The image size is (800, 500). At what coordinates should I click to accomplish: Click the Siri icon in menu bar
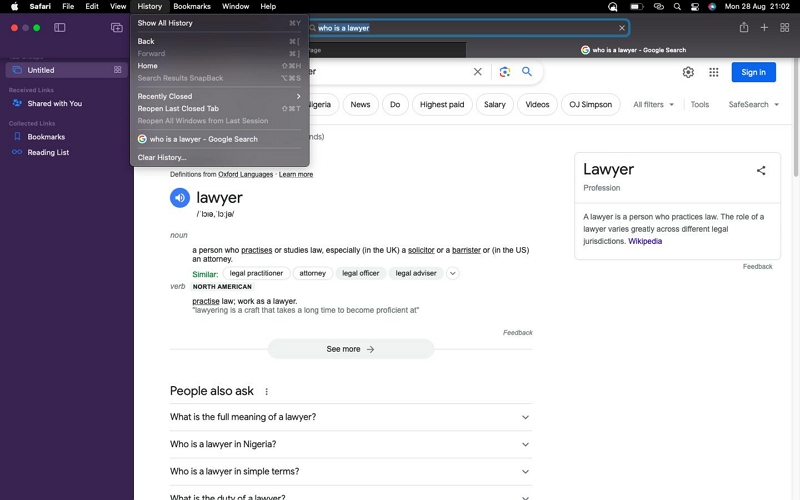[712, 6]
